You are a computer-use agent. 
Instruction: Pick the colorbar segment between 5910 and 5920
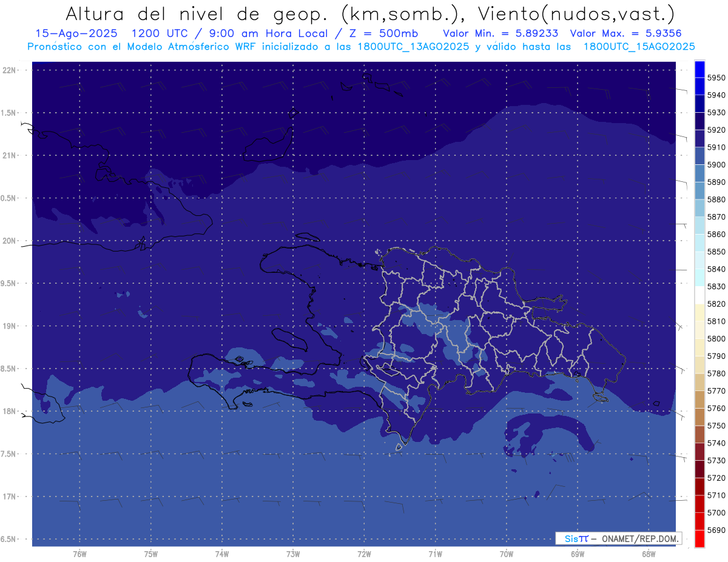click(699, 138)
